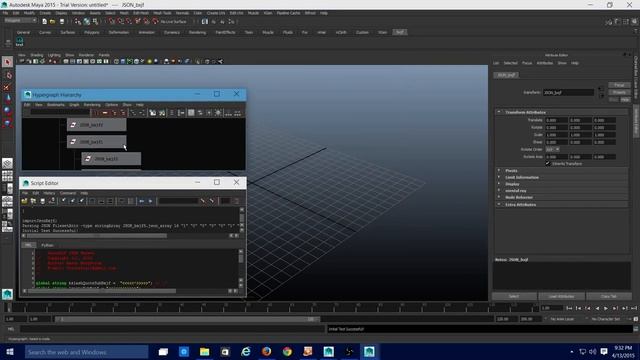Activate the Rotate tool in the toolbox

pyautogui.click(x=7, y=110)
